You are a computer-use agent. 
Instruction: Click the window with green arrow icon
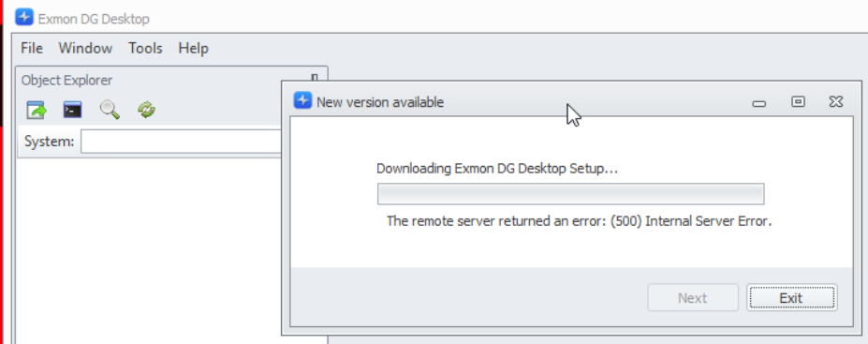tap(37, 110)
